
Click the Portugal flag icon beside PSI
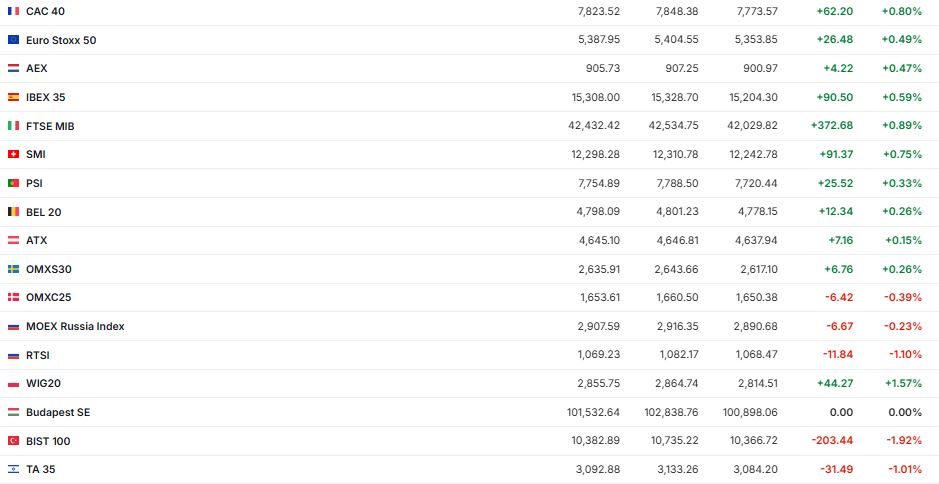click(13, 183)
